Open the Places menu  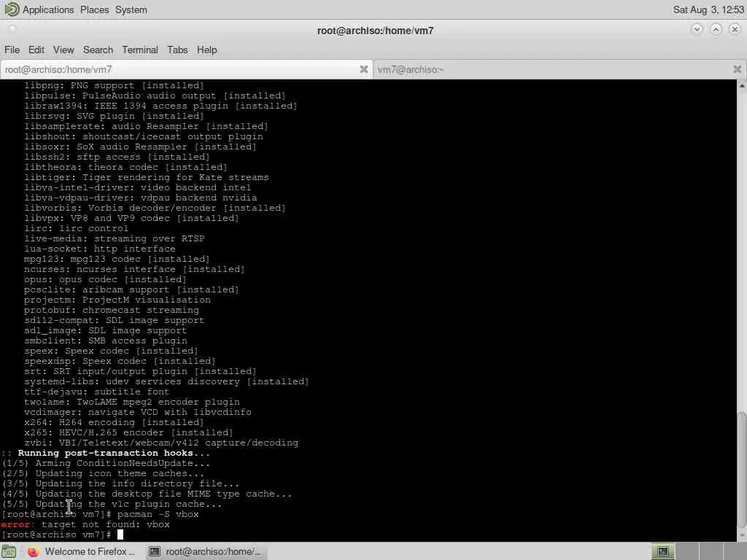click(x=94, y=9)
